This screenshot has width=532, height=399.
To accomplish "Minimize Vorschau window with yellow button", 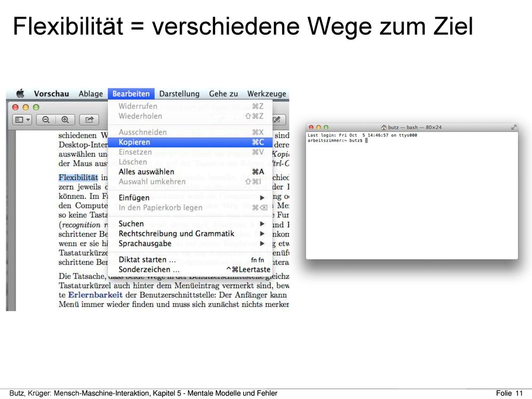I will tap(25, 107).
